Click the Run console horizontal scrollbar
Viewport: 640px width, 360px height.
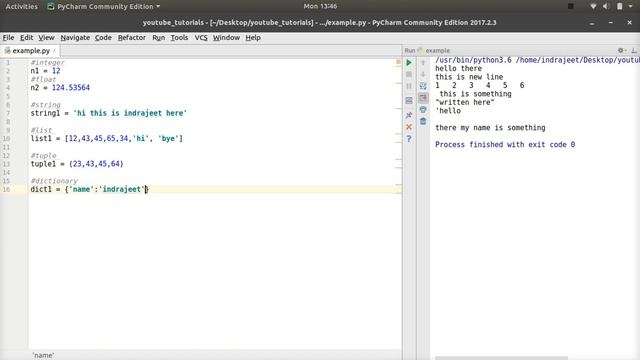[501, 358]
